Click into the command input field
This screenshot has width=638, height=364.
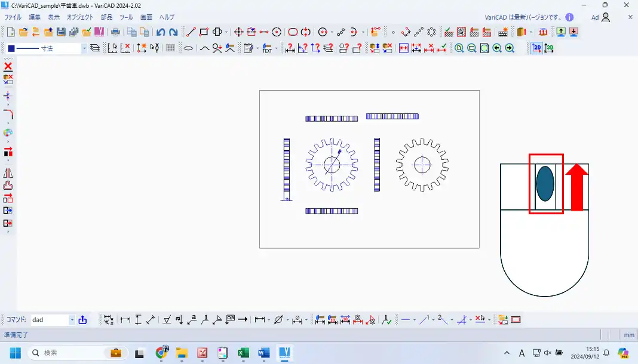pyautogui.click(x=49, y=320)
